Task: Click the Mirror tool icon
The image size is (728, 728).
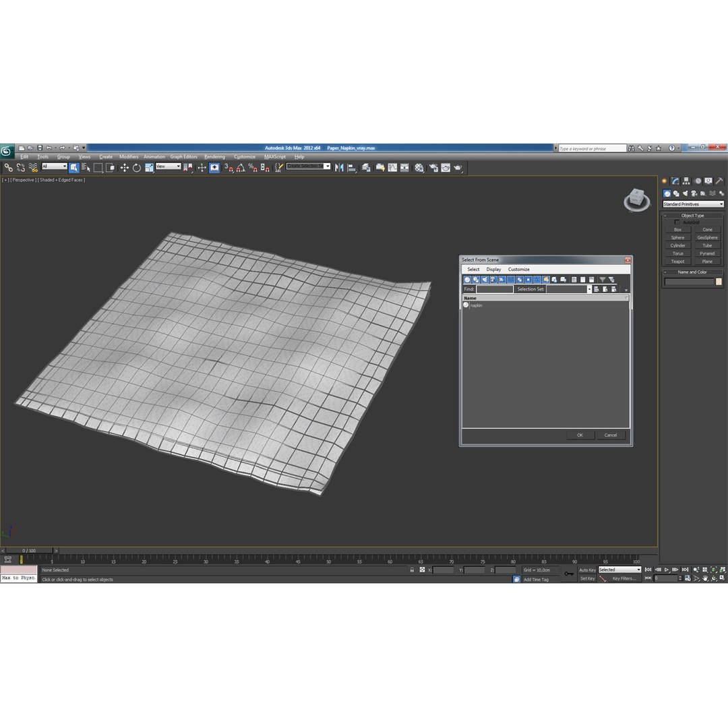Action: click(339, 168)
